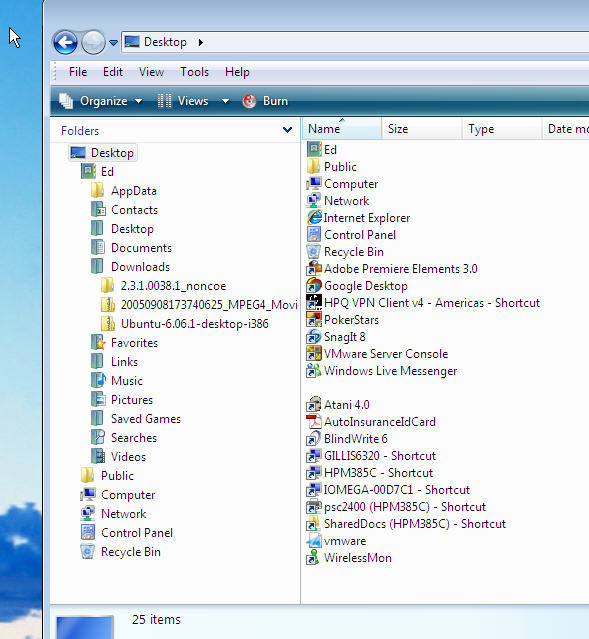The height and width of the screenshot is (639, 589).
Task: Select psc2400 (HPM385C) printer shortcut icon
Action: click(314, 507)
